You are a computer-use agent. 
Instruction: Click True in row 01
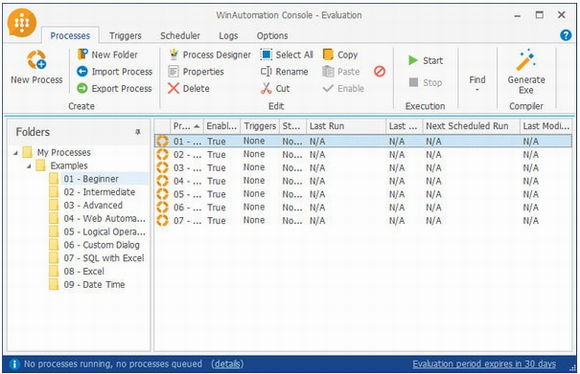click(x=216, y=141)
